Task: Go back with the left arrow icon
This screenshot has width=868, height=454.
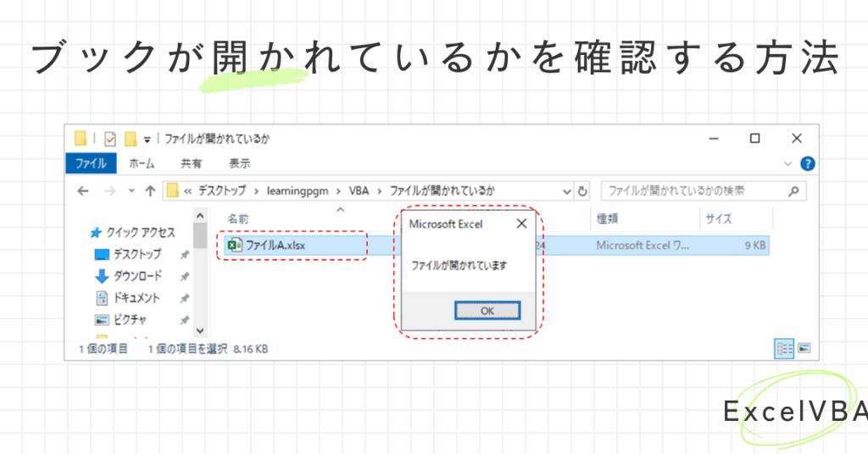Action: click(83, 191)
